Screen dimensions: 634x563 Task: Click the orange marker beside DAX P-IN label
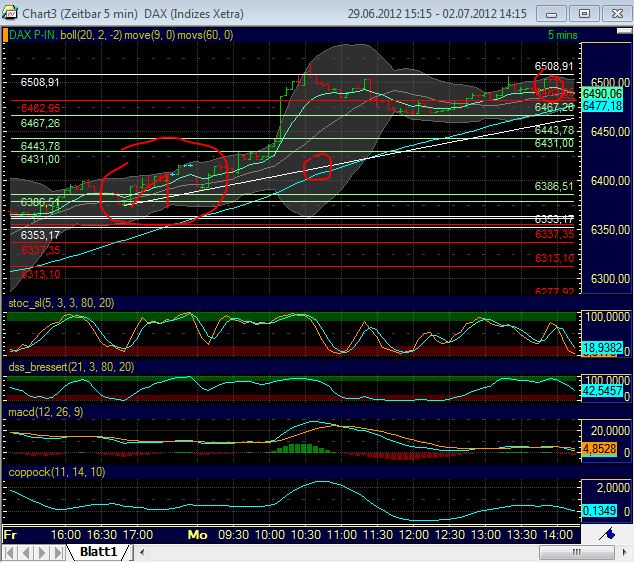[5, 35]
